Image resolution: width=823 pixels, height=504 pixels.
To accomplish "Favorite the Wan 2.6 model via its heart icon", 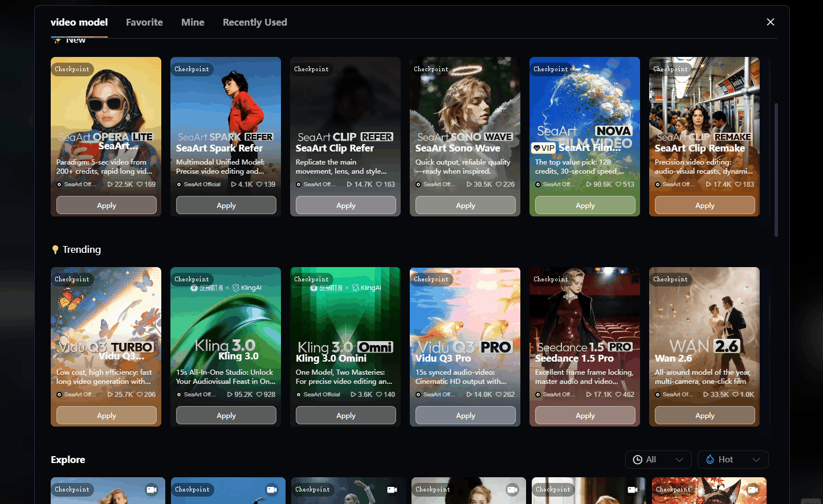I will pyautogui.click(x=735, y=394).
